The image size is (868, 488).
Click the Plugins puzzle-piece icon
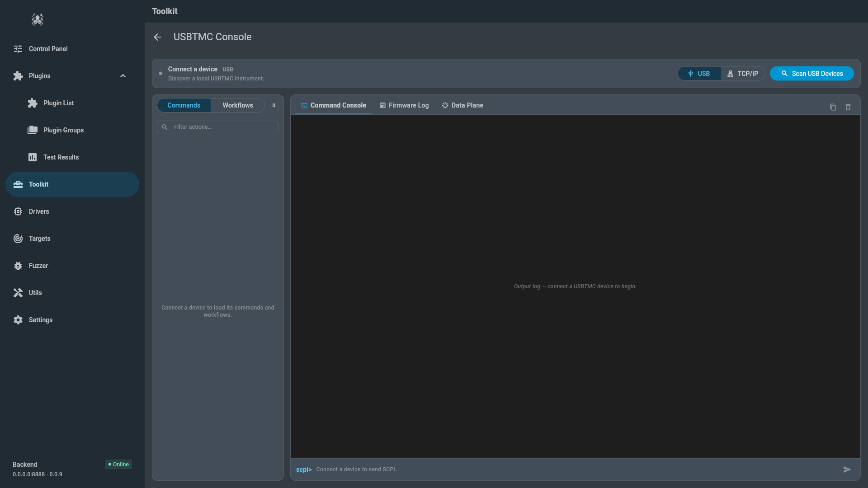pyautogui.click(x=18, y=76)
